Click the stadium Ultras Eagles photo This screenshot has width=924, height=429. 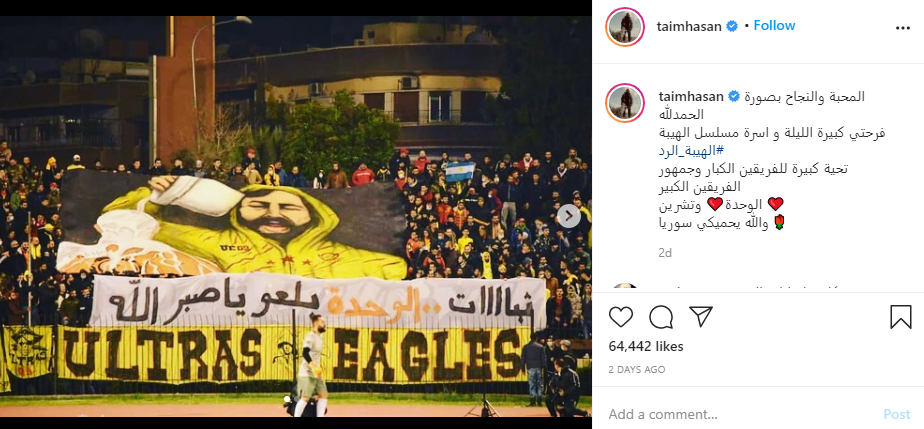(x=296, y=216)
